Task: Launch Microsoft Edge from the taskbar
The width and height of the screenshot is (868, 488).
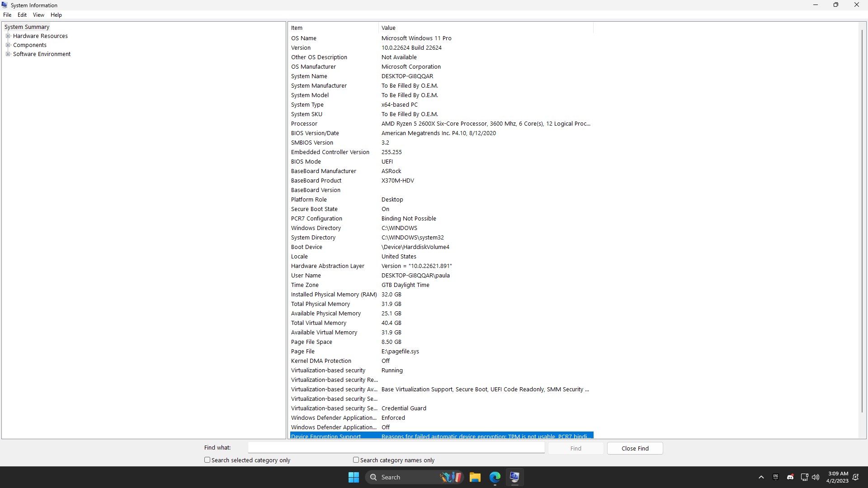Action: 495,477
